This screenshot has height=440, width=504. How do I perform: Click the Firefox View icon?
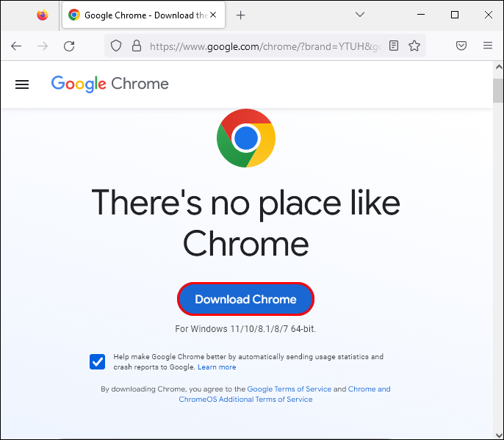(x=42, y=15)
